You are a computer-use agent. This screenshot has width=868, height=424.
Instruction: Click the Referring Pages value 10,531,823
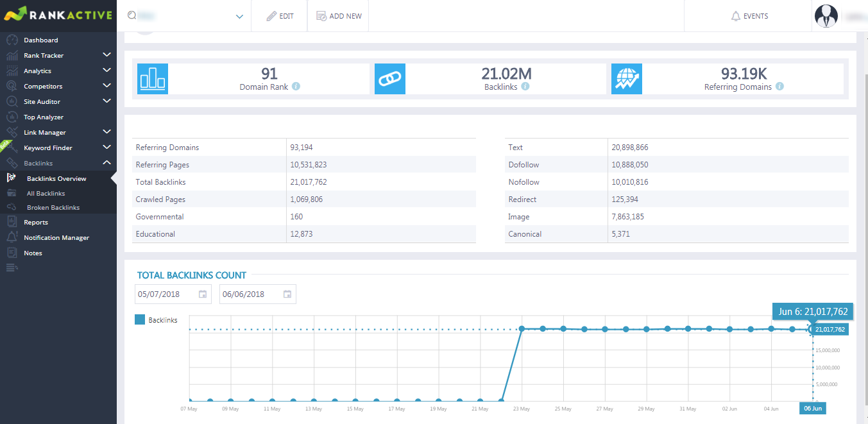click(x=309, y=165)
